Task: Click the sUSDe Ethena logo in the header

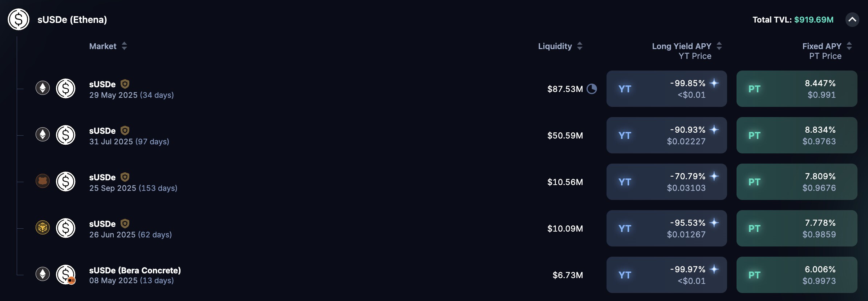Action: (19, 20)
